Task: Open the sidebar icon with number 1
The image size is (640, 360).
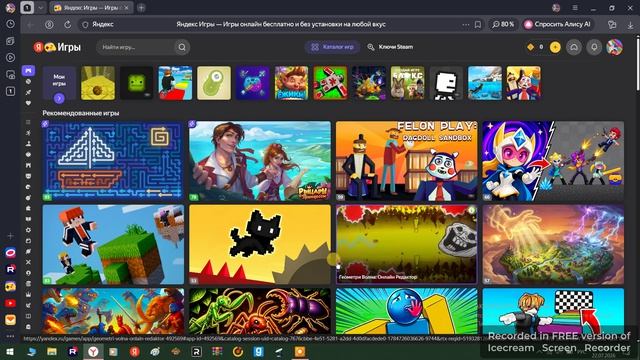Action: pos(11,91)
